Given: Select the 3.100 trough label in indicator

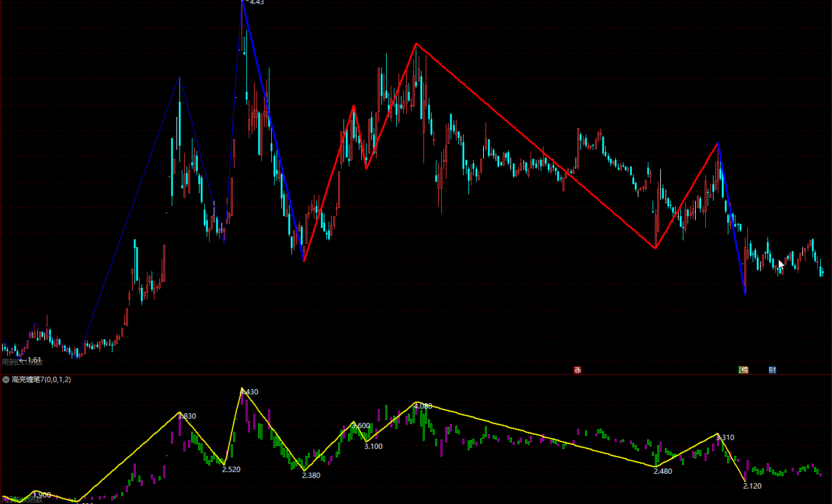Looking at the screenshot, I should [373, 447].
